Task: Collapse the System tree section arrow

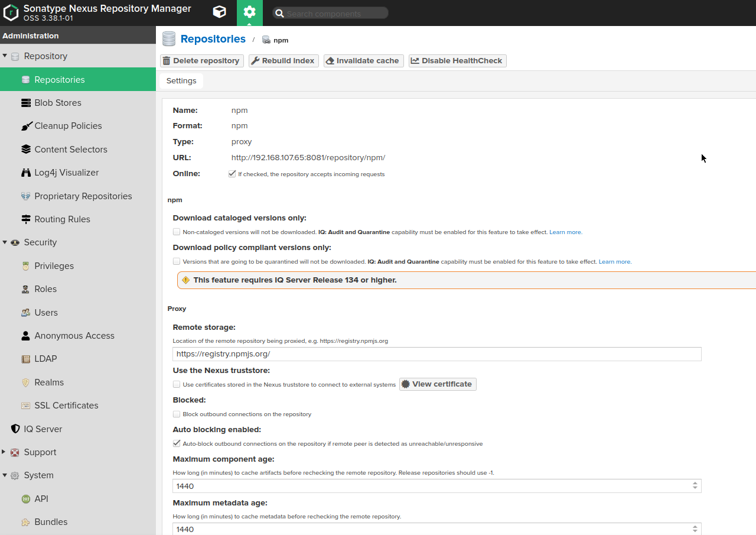Action: point(5,475)
